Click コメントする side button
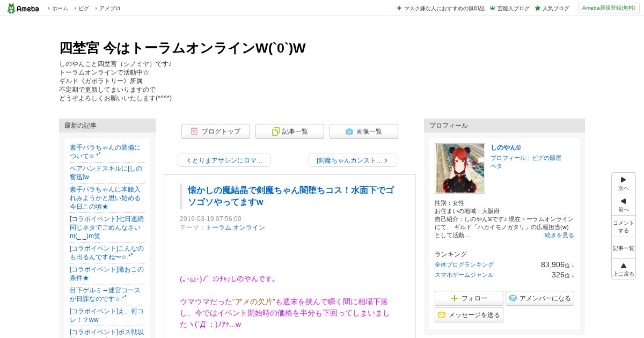 pyautogui.click(x=624, y=226)
